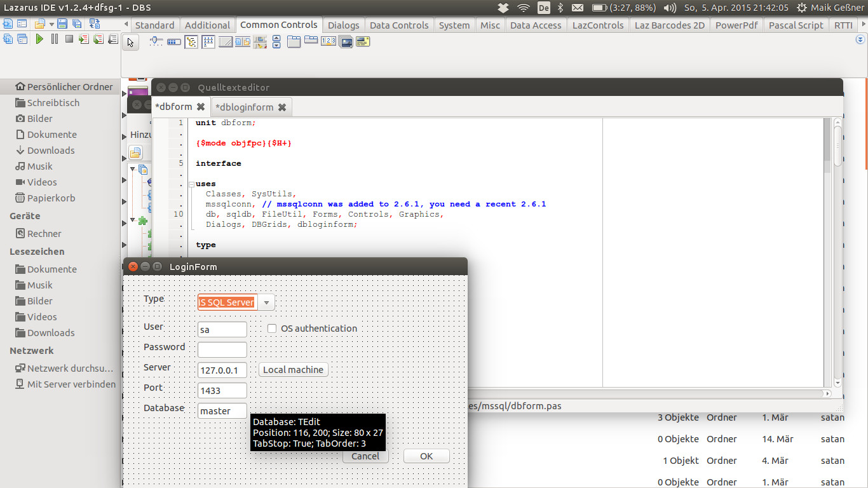Image resolution: width=868 pixels, height=488 pixels.
Task: Select the TListView component icon
Action: click(208, 42)
